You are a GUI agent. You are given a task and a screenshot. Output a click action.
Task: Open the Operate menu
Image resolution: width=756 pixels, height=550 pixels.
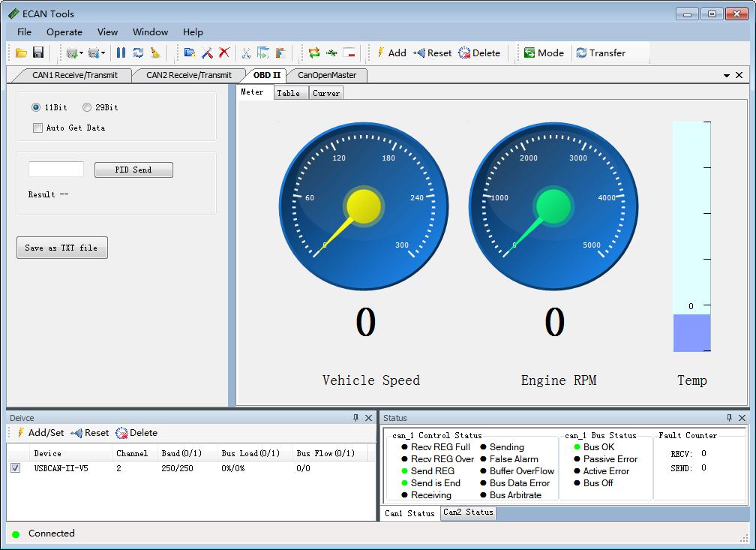64,32
